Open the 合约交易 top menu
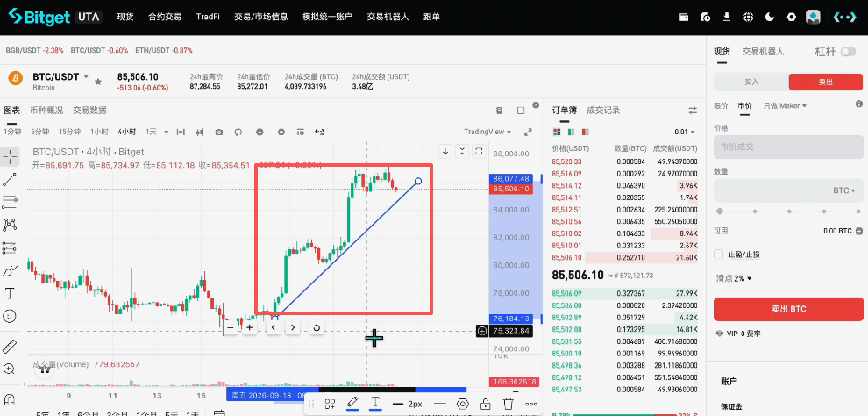 pos(165,17)
